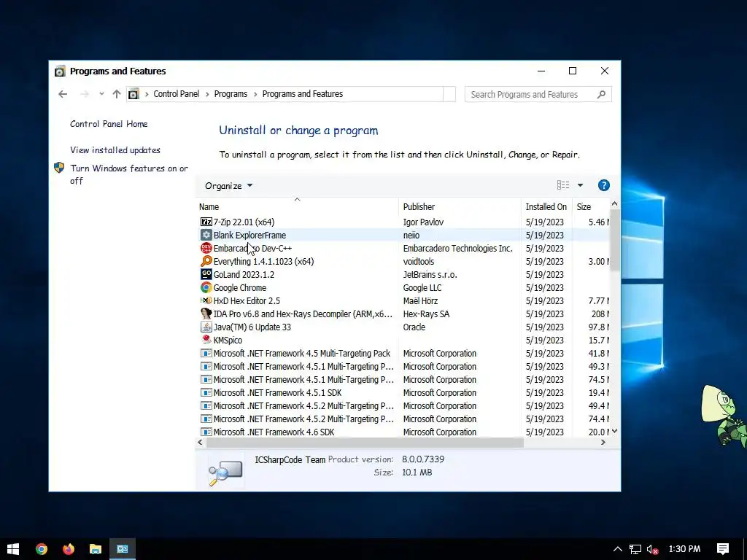
Task: Click the .NET Framework 4.5 Multi-Targeting Pack icon
Action: 206,353
